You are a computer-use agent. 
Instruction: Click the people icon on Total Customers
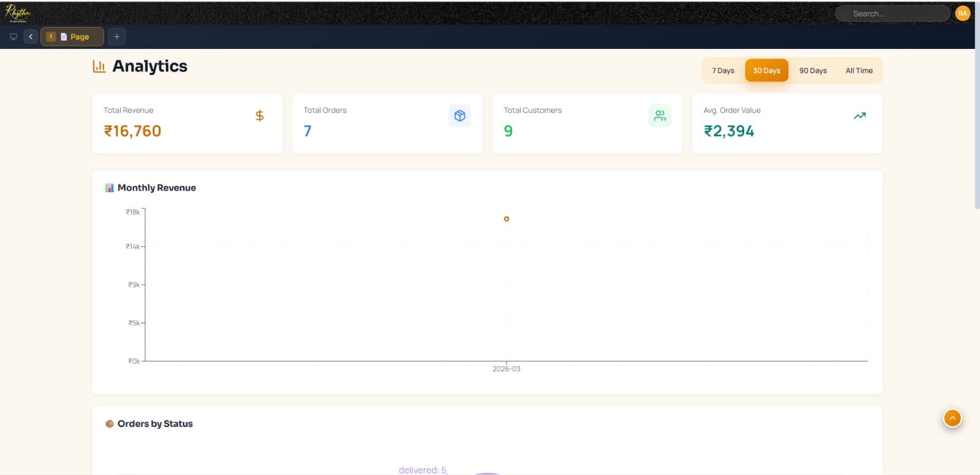660,116
